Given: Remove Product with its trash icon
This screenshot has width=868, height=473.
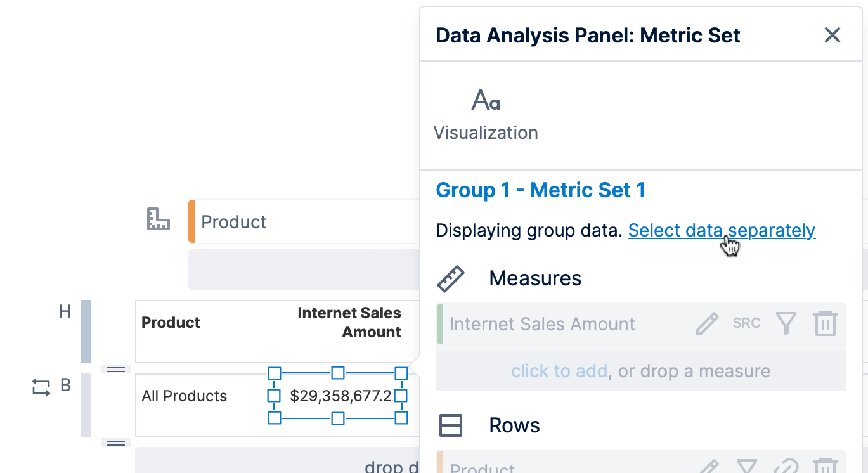Looking at the screenshot, I should (826, 466).
